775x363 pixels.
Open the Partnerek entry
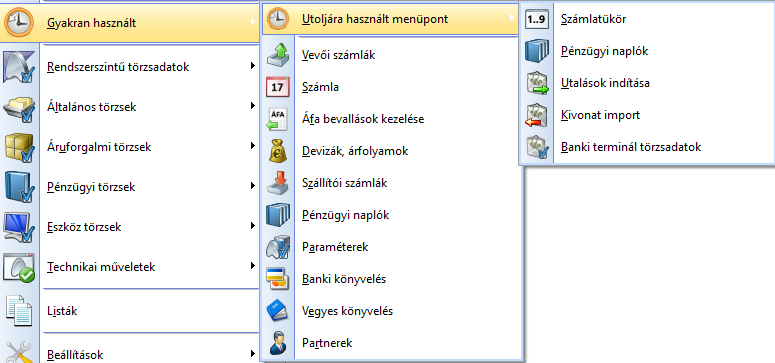(x=392, y=343)
